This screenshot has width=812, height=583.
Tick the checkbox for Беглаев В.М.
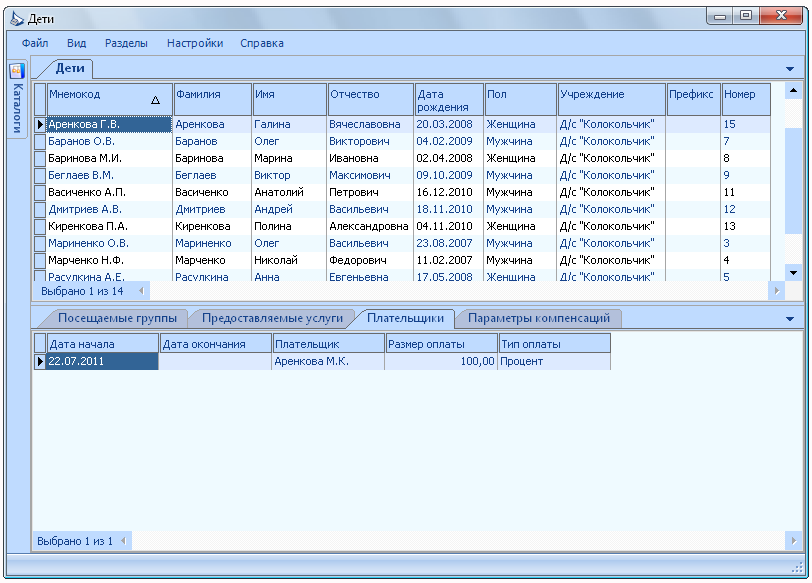pos(40,176)
